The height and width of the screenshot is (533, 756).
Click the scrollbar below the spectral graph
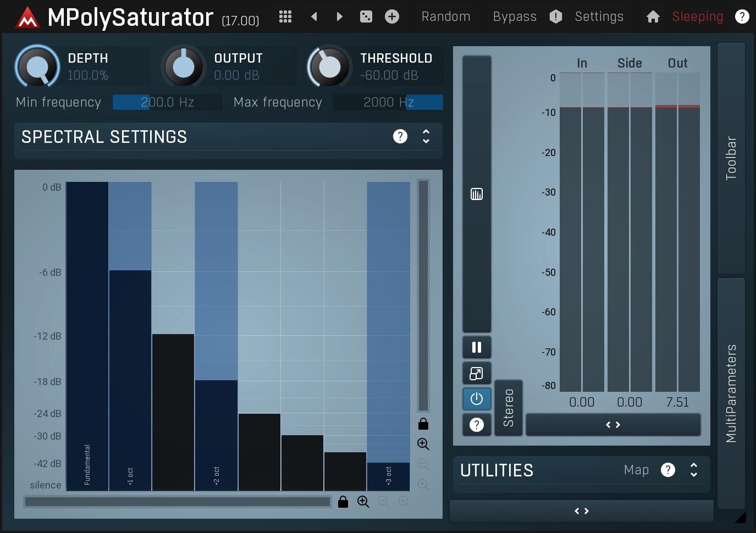176,501
